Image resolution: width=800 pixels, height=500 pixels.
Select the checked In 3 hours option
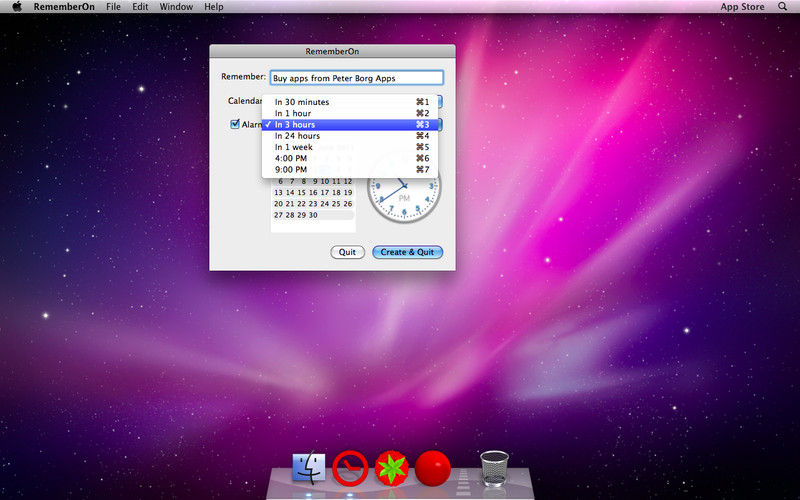coord(350,124)
